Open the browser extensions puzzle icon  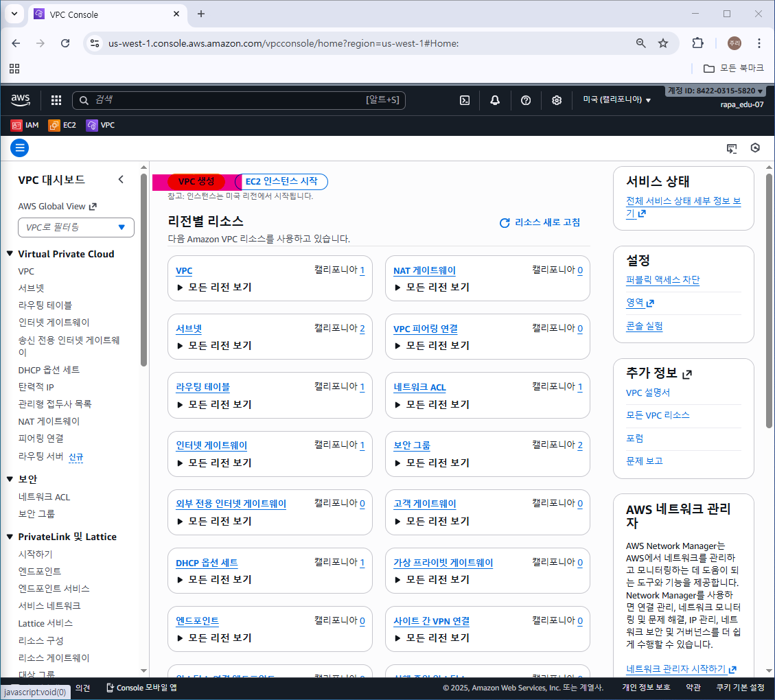(698, 43)
